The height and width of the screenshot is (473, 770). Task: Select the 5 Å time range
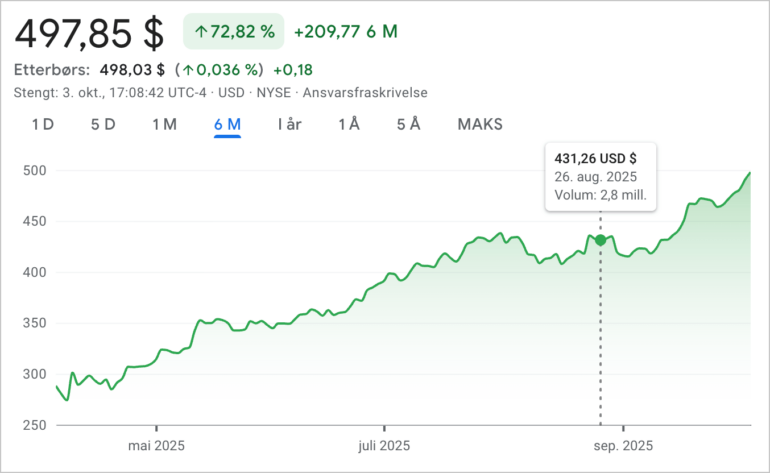click(x=408, y=125)
